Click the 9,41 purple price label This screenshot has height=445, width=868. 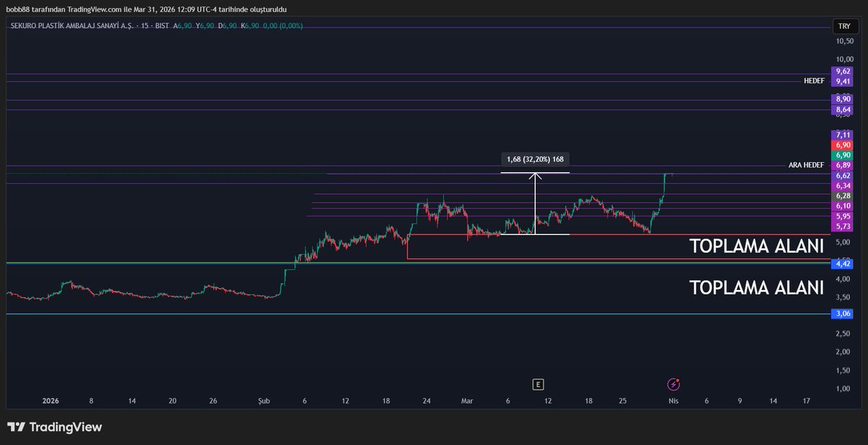tap(843, 82)
